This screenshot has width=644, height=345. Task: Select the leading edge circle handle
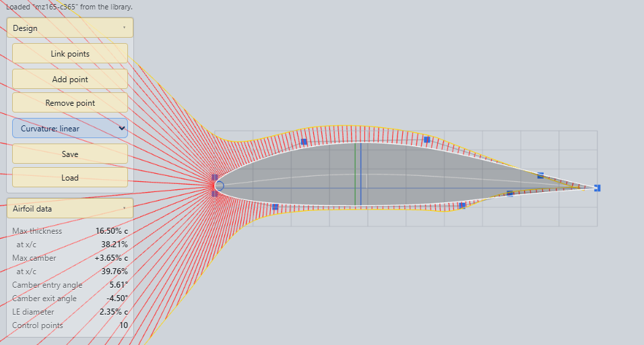pyautogui.click(x=220, y=186)
